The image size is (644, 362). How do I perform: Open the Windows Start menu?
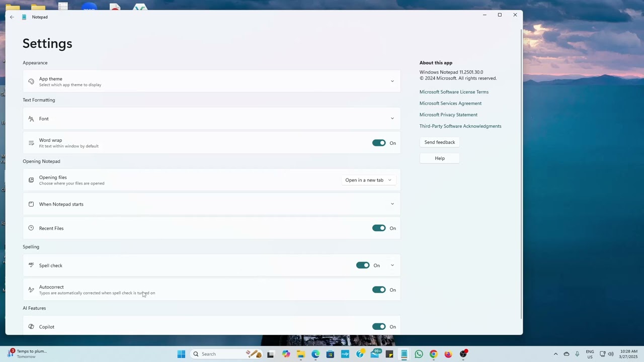(181, 354)
